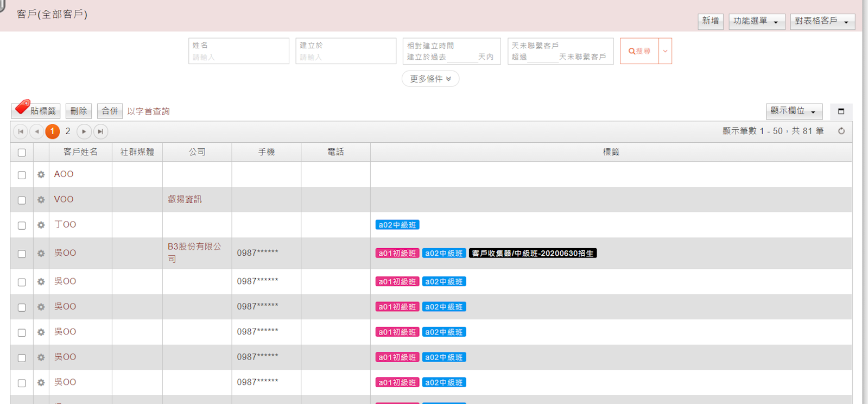Open settings gear for VOO row

tap(41, 200)
